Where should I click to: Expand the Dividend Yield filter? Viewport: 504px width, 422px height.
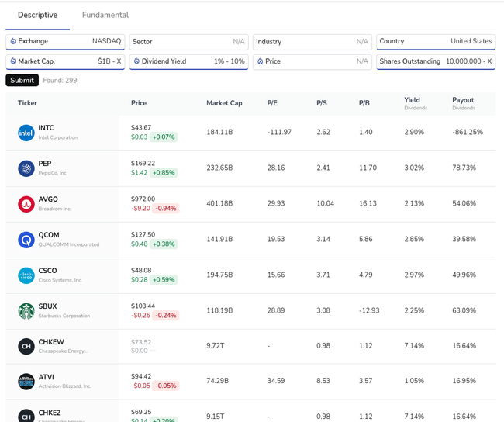coord(188,61)
